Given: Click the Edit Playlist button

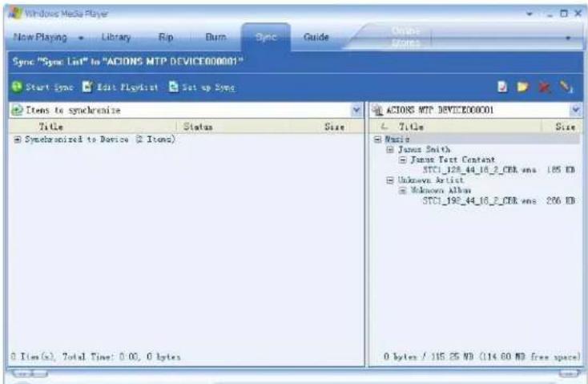Looking at the screenshot, I should 120,87.
